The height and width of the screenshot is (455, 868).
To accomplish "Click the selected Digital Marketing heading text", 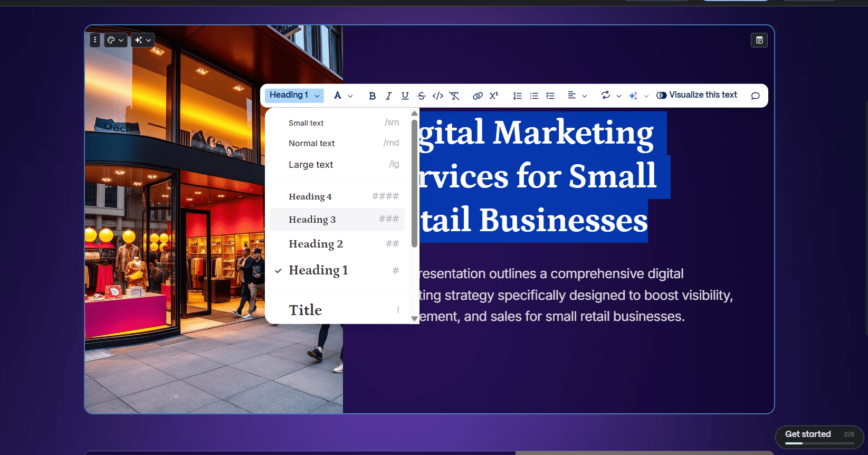I will click(538, 176).
